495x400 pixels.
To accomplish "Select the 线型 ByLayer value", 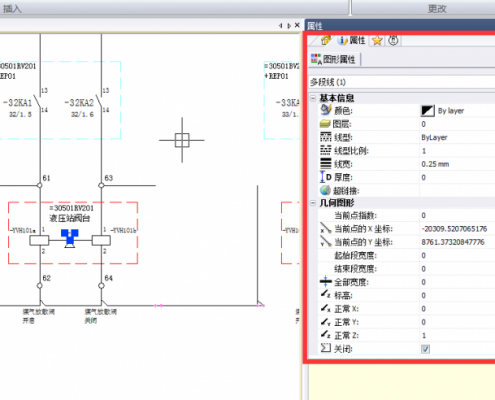I will coord(434,137).
